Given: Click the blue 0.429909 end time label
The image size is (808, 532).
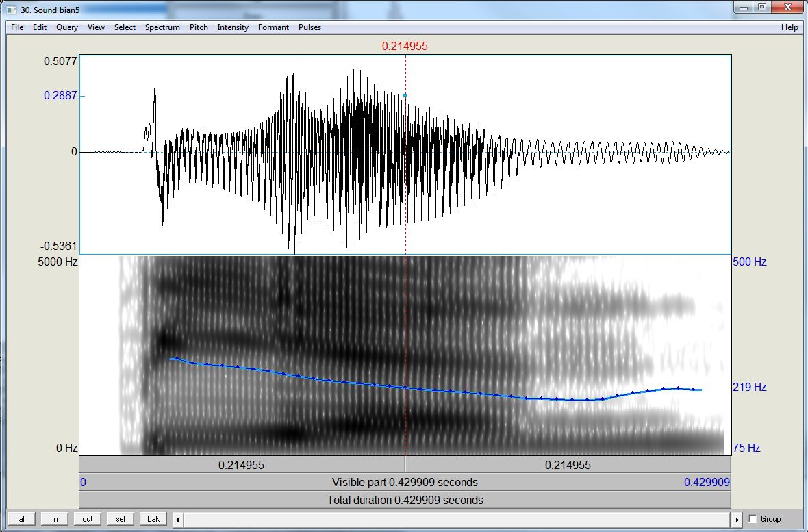Looking at the screenshot, I should tap(707, 483).
